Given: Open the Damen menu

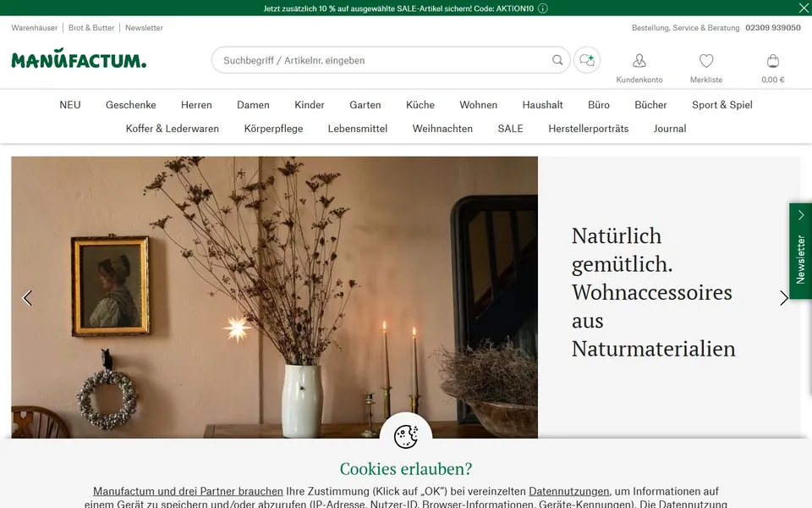Looking at the screenshot, I should pyautogui.click(x=253, y=105).
